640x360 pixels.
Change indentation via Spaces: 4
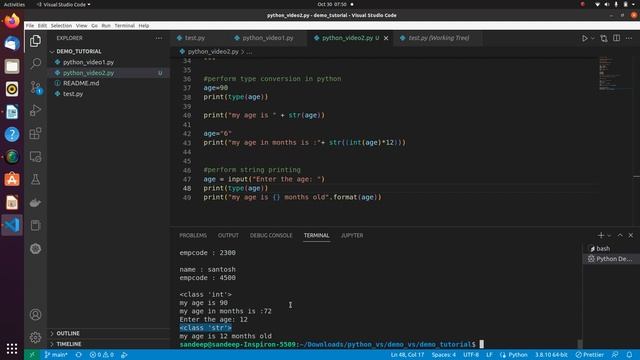point(444,355)
